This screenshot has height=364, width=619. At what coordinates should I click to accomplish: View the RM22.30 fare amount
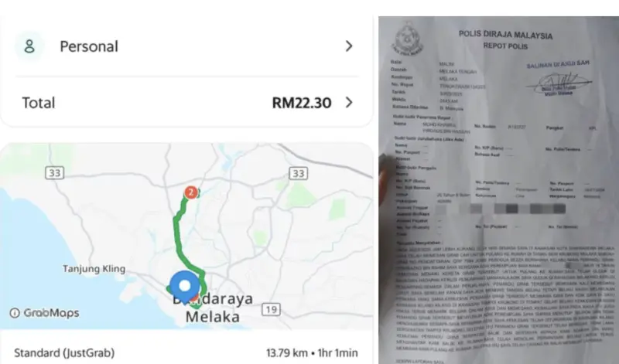[302, 103]
